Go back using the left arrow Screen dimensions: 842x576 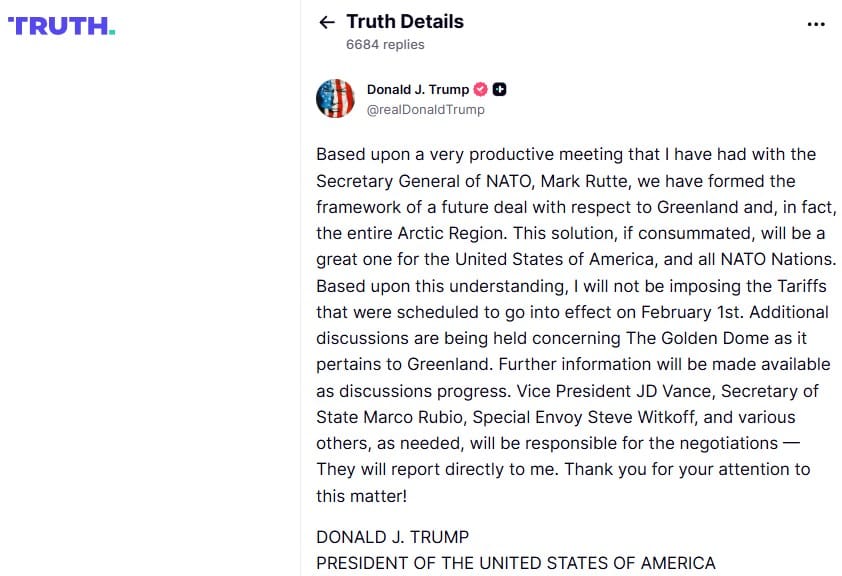tap(326, 22)
